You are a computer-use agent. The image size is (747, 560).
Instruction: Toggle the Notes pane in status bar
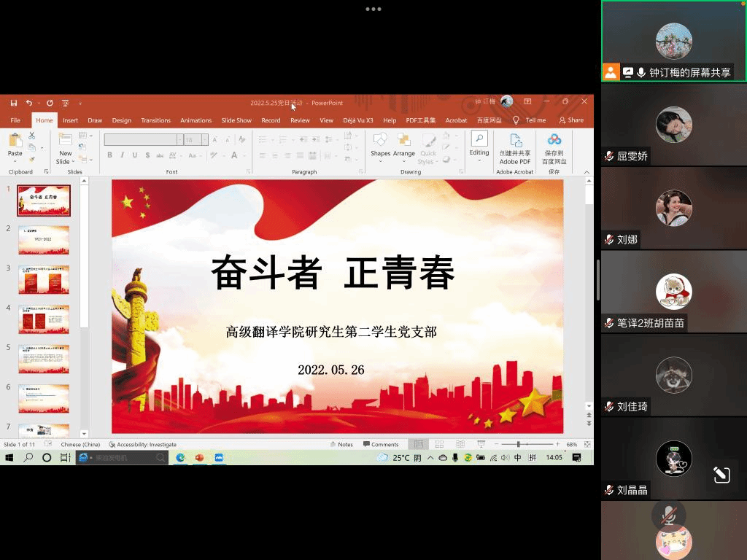(x=341, y=444)
